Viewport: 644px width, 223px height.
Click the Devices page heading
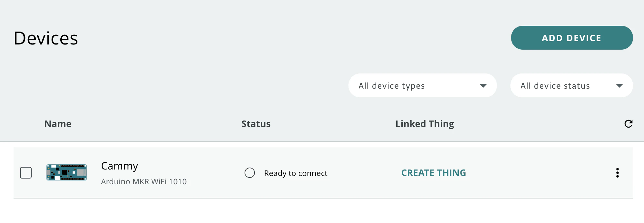click(46, 38)
